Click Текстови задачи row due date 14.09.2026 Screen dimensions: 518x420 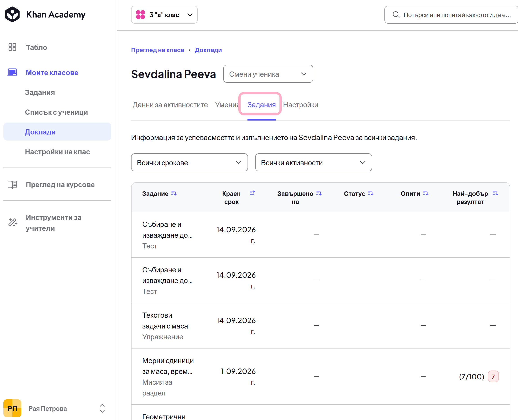236,326
